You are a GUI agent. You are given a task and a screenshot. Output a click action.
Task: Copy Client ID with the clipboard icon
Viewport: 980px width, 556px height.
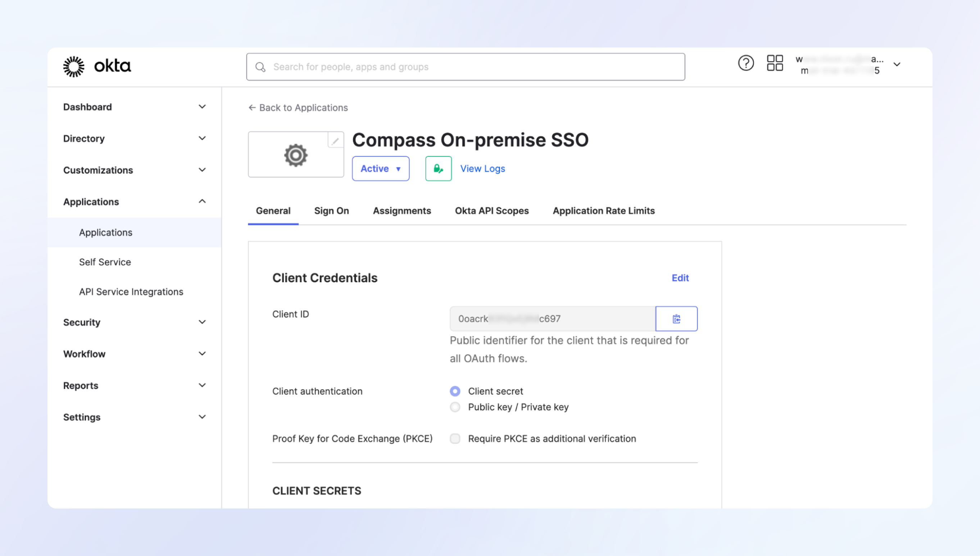coord(676,318)
